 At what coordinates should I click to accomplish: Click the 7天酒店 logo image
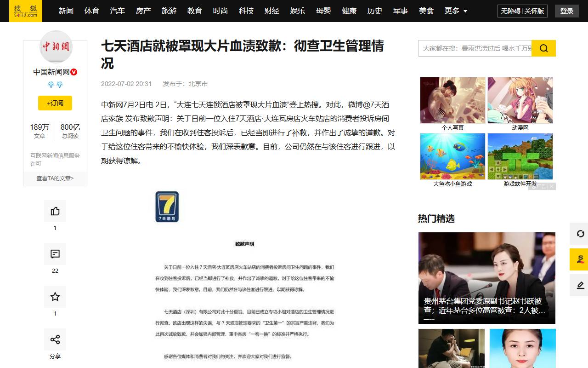tap(167, 207)
